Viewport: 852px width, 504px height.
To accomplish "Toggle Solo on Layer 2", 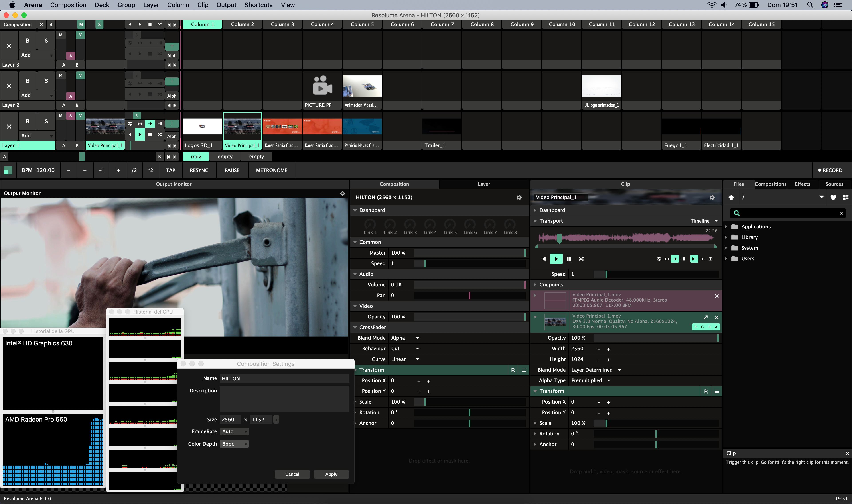I will coord(46,81).
